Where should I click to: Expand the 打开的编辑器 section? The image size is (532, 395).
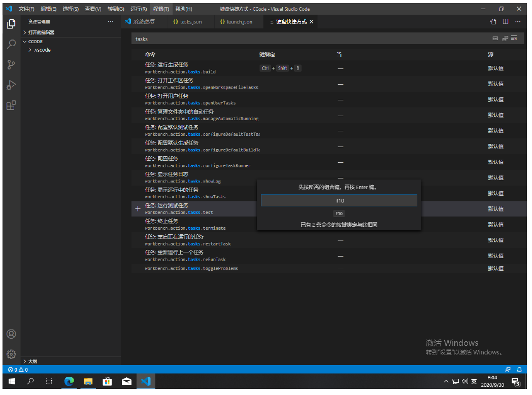click(x=41, y=32)
